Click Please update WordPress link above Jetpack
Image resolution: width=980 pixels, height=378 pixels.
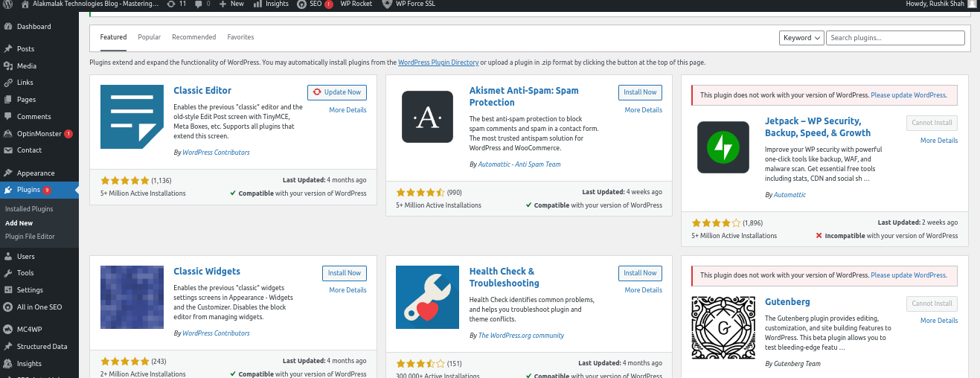point(909,95)
